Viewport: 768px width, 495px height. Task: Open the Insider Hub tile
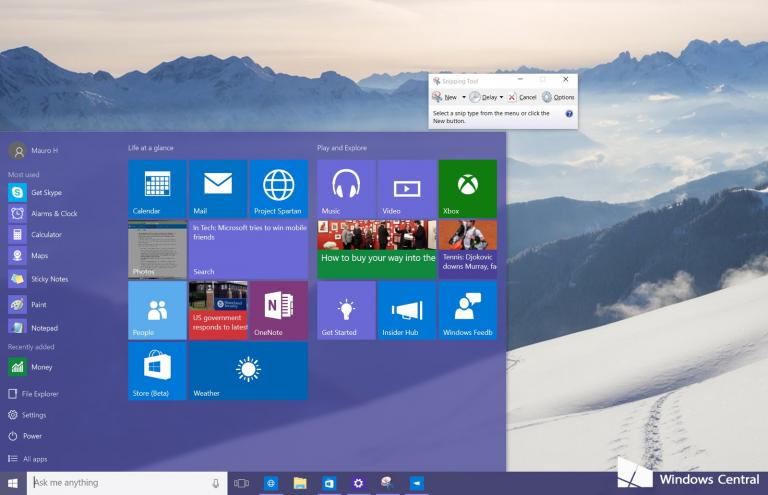pyautogui.click(x=406, y=310)
